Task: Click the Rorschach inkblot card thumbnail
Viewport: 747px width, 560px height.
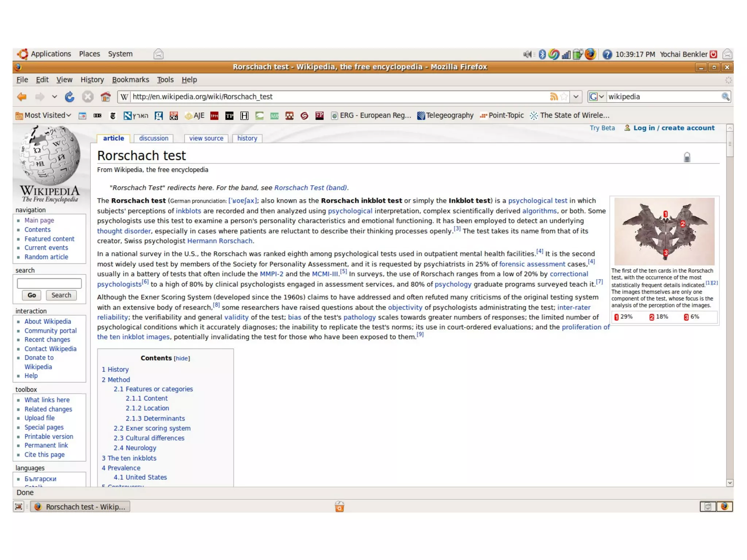Action: click(x=664, y=231)
